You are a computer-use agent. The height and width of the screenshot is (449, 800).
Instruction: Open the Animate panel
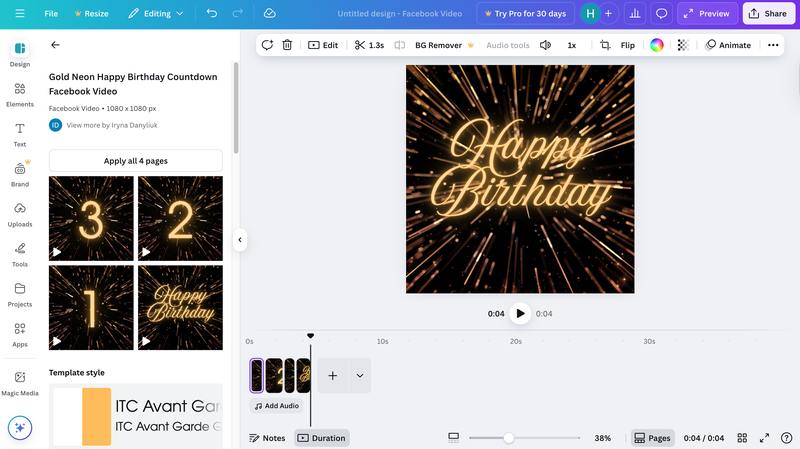coord(728,45)
